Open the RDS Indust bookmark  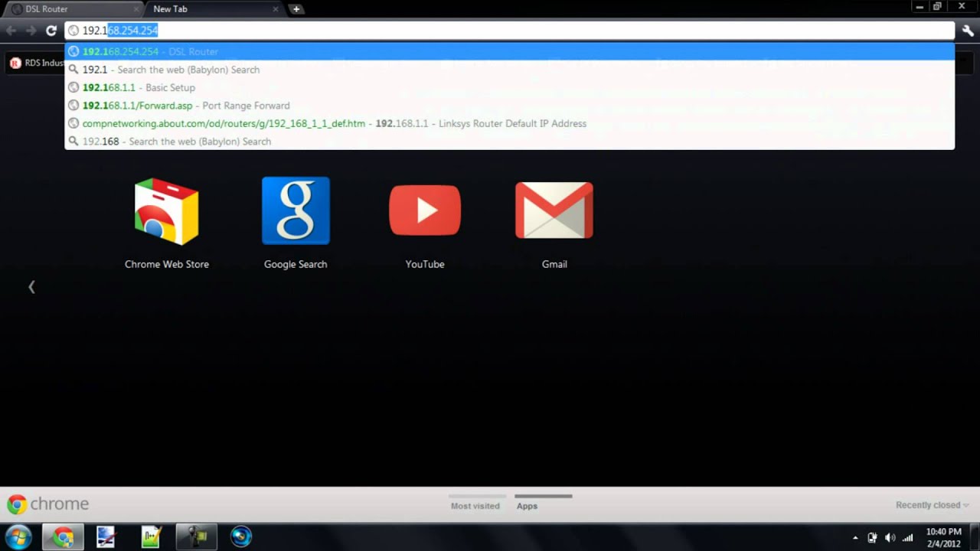point(36,63)
